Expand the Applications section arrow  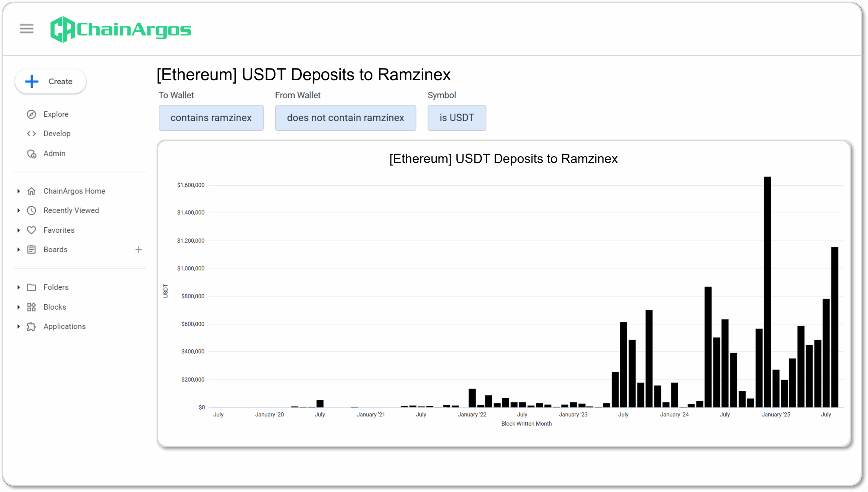pyautogui.click(x=19, y=327)
